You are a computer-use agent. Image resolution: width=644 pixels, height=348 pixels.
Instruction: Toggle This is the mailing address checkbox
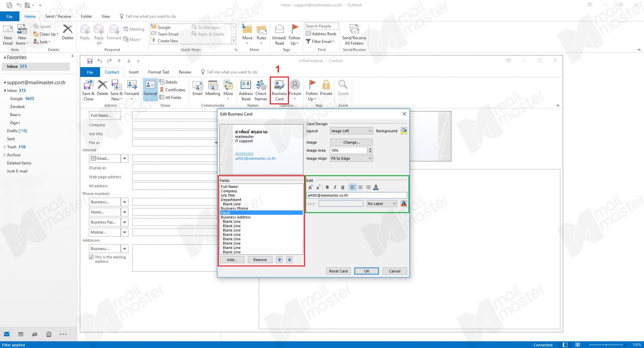91,257
